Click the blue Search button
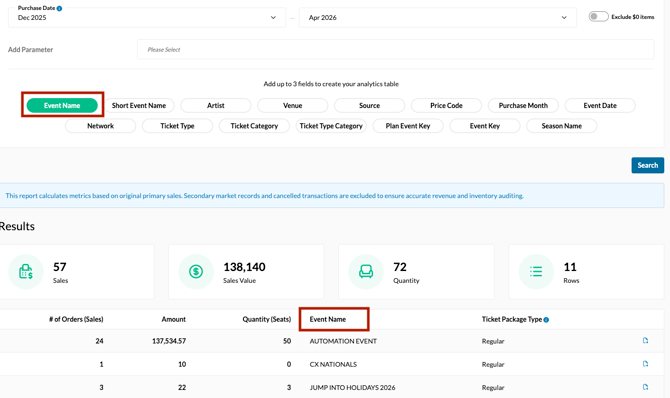Viewport: 670px width, 398px height. pos(648,165)
